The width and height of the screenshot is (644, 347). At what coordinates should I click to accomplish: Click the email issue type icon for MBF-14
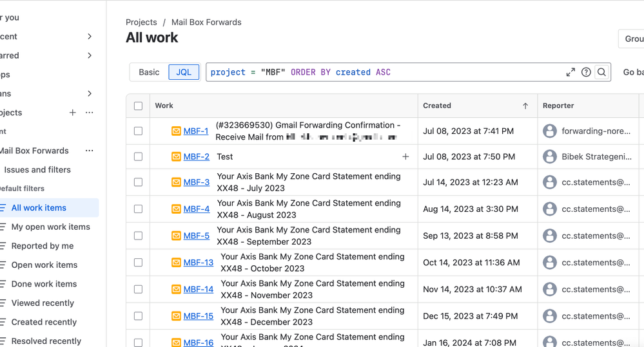(x=176, y=289)
